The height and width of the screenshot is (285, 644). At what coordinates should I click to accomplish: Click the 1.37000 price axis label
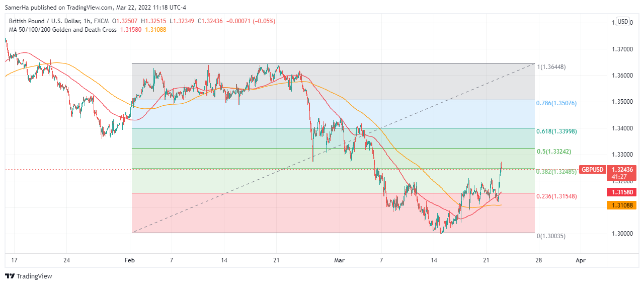click(x=622, y=49)
